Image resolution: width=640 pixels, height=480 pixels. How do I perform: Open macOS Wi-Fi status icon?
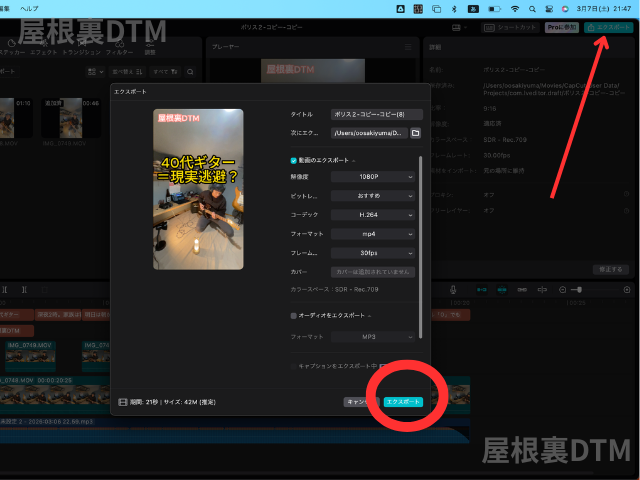514,7
